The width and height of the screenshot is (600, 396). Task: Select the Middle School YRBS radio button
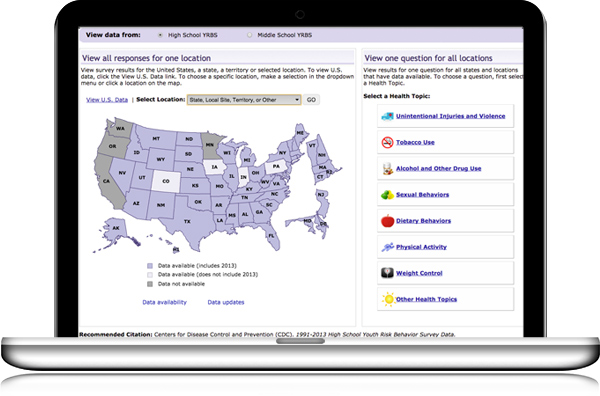pyautogui.click(x=249, y=35)
